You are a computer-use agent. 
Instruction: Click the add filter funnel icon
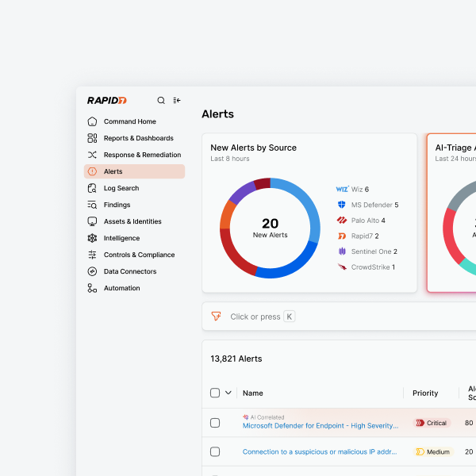(216, 317)
